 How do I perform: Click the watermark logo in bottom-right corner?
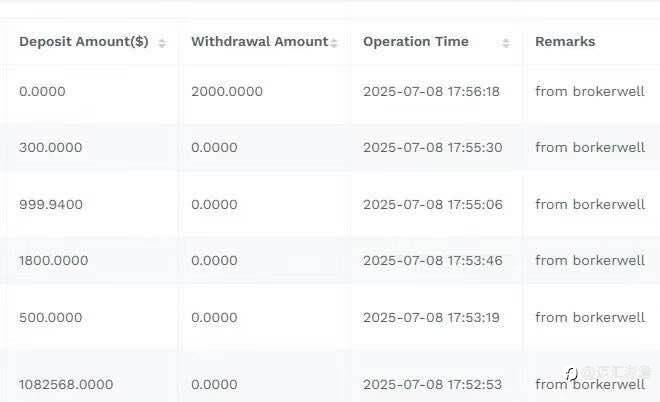[x=571, y=374]
